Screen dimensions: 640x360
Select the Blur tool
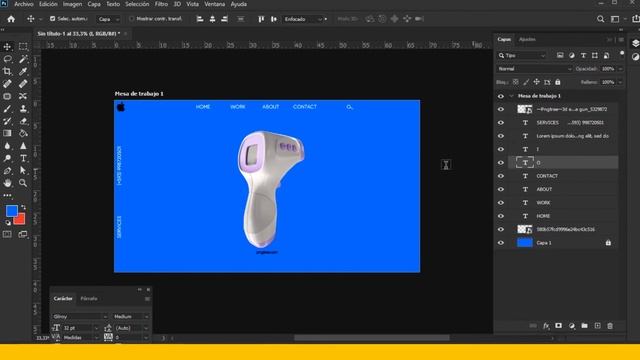pyautogui.click(x=7, y=146)
